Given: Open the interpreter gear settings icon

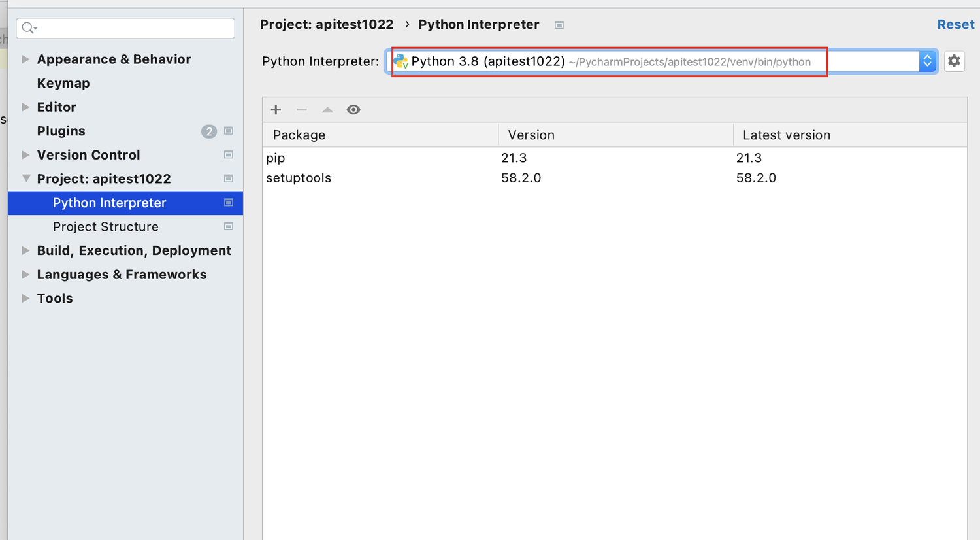Looking at the screenshot, I should pyautogui.click(x=955, y=61).
